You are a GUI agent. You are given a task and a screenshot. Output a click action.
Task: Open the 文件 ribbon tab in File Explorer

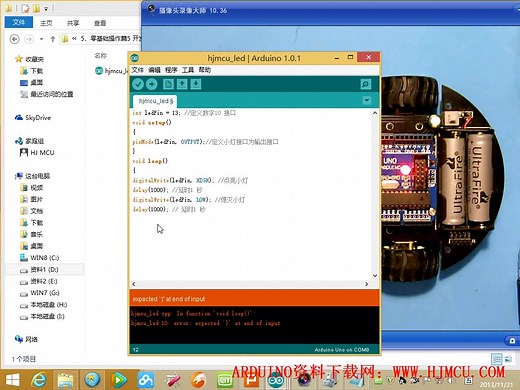point(19,22)
